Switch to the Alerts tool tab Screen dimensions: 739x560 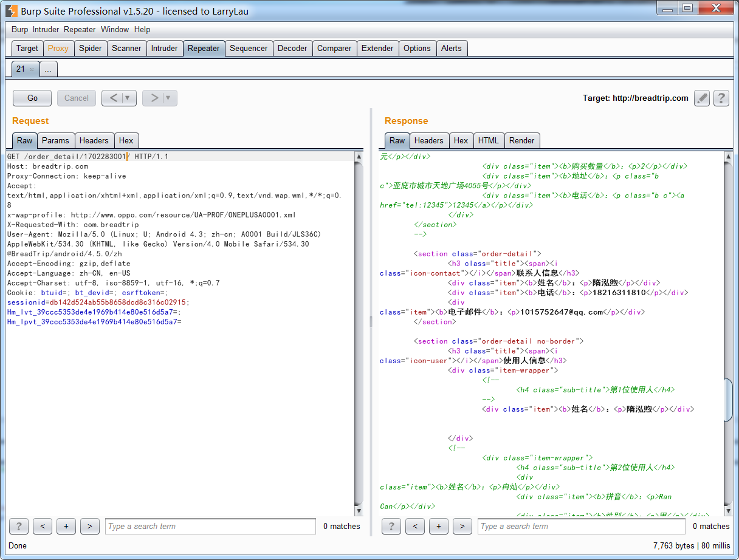coord(452,49)
